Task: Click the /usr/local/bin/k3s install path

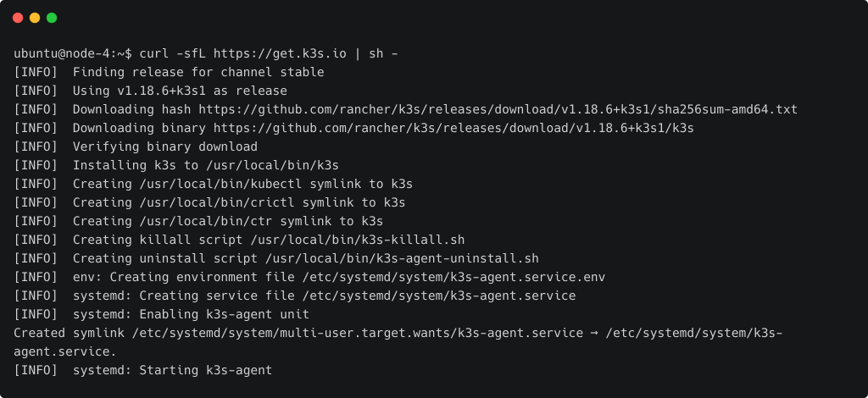Action: 272,165
